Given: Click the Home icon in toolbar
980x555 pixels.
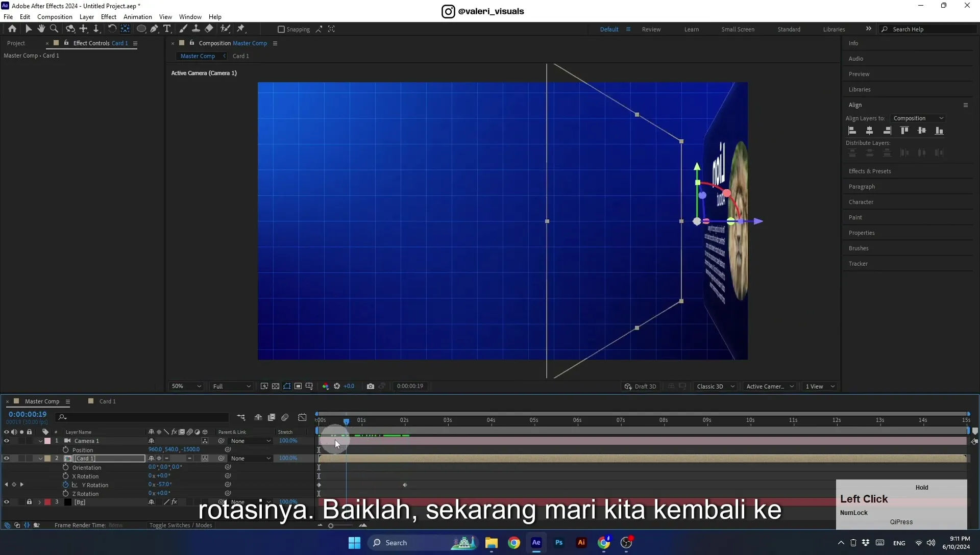Looking at the screenshot, I should 12,29.
